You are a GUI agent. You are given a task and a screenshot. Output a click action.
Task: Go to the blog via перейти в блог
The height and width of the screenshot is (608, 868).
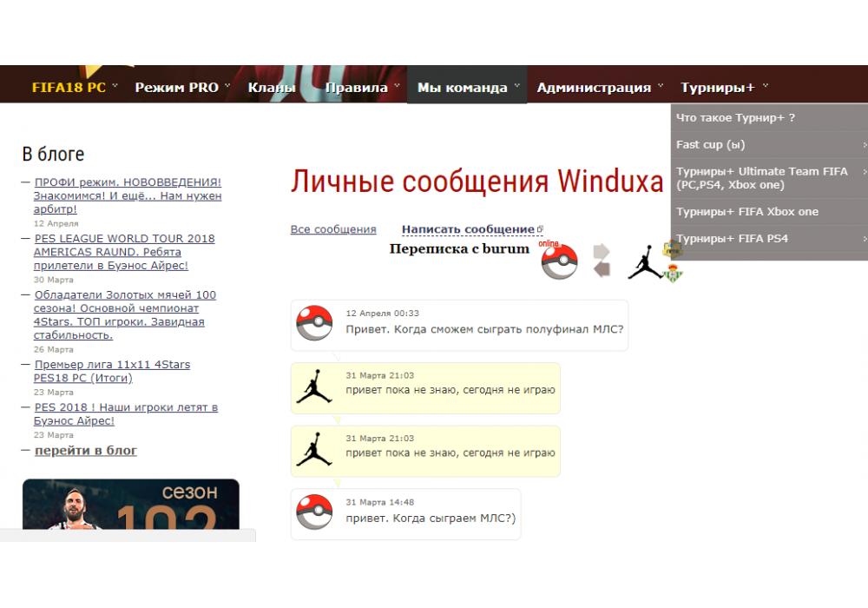click(x=85, y=450)
